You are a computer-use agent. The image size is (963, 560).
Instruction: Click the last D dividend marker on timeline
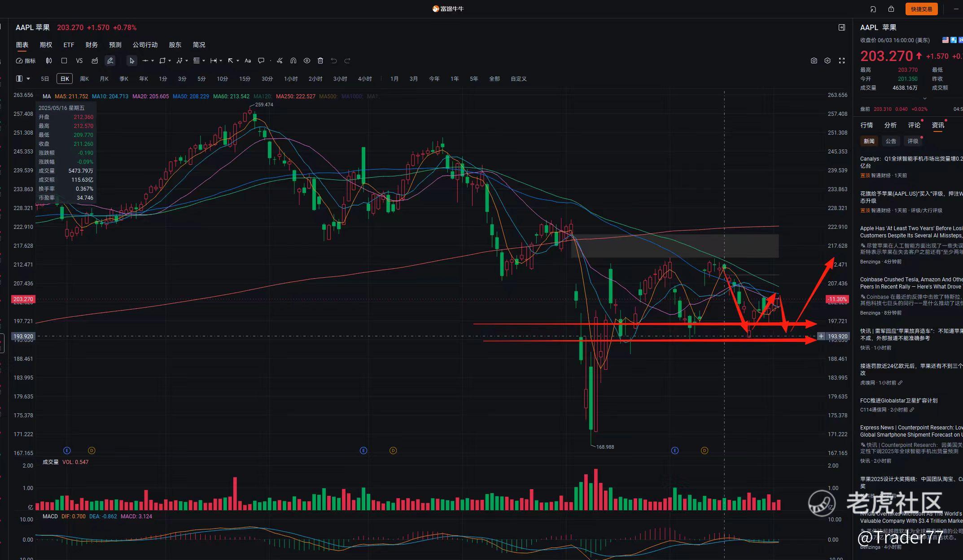[705, 451]
